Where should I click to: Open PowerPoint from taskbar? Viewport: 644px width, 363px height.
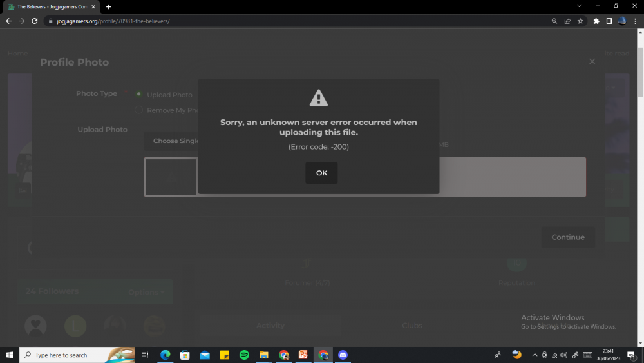coord(303,355)
